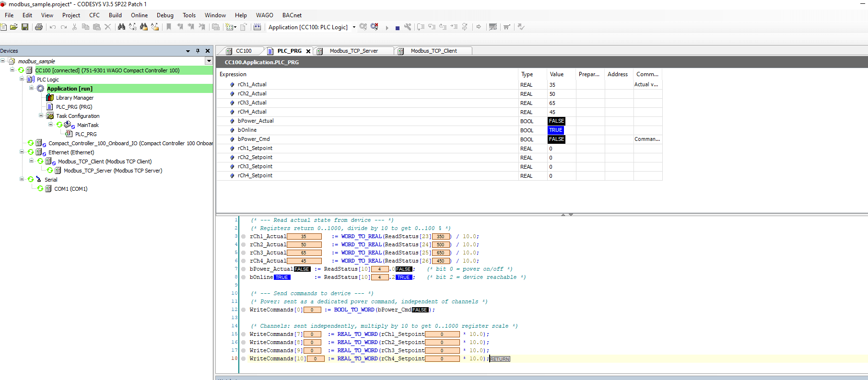Select MainTask in device tree
Screen dimensions: 868x380
coord(88,125)
